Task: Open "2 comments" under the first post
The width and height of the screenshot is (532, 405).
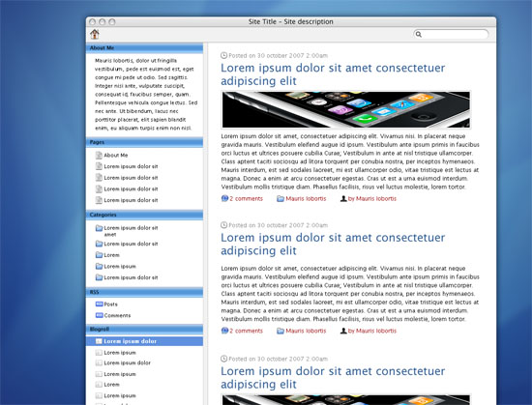Action: click(246, 198)
